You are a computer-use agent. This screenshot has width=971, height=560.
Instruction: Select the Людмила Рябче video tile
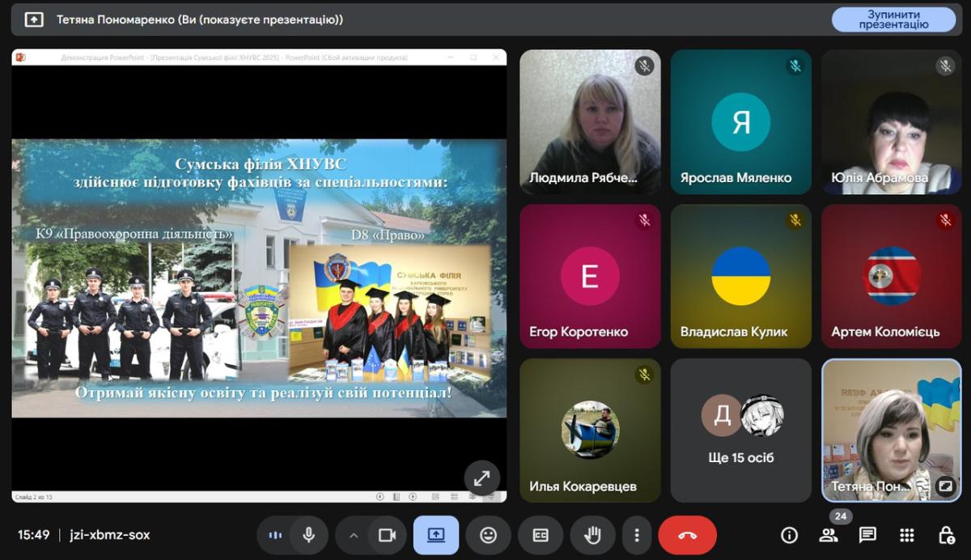pos(590,122)
